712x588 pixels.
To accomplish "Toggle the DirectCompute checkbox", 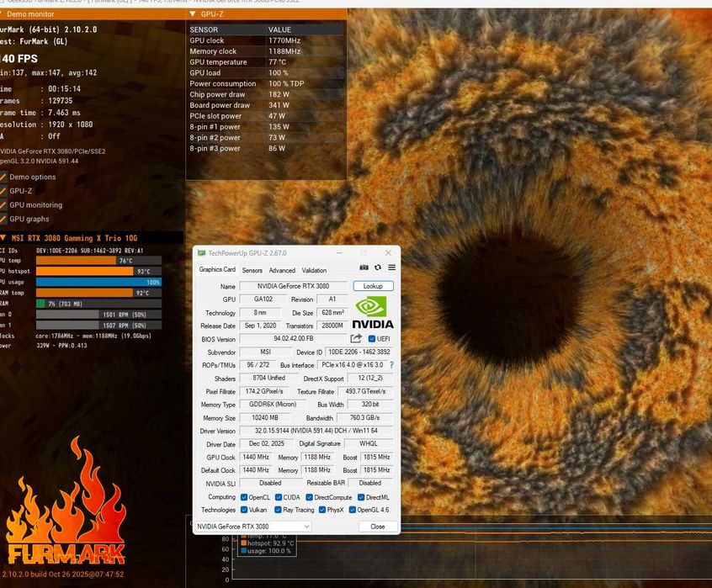I will coord(309,497).
